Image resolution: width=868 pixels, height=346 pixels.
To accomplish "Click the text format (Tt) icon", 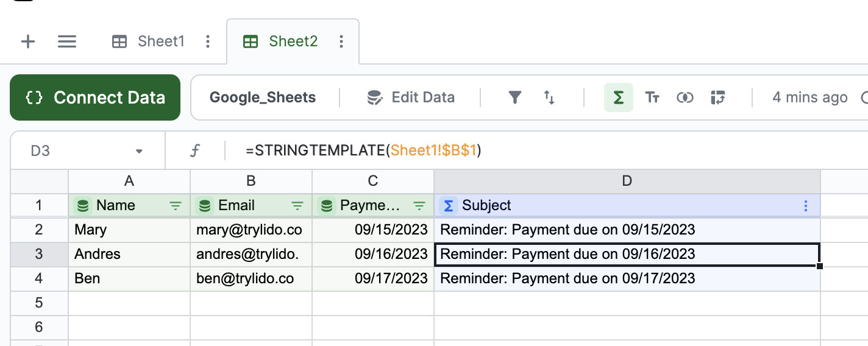I will click(652, 97).
